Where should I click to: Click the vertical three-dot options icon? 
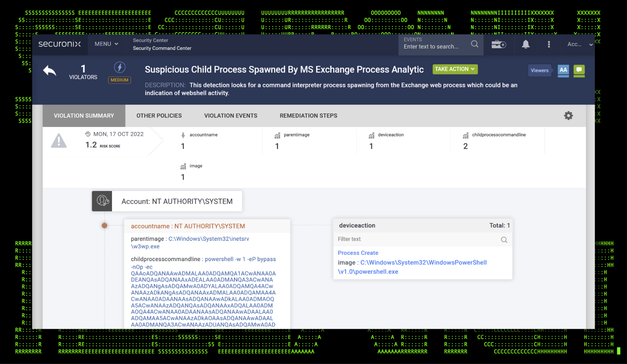549,44
